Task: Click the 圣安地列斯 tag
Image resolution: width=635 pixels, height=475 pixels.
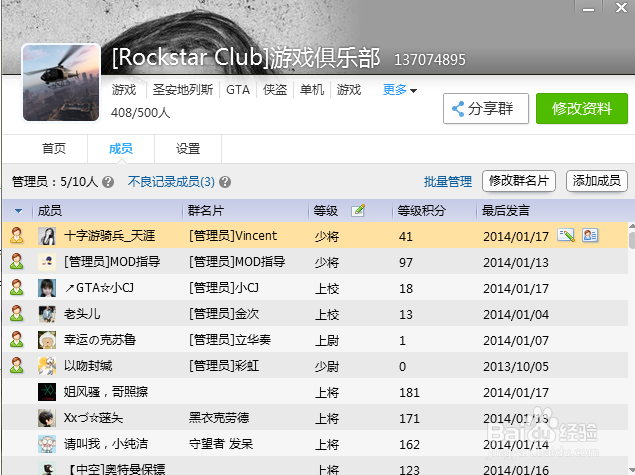Action: [183, 89]
